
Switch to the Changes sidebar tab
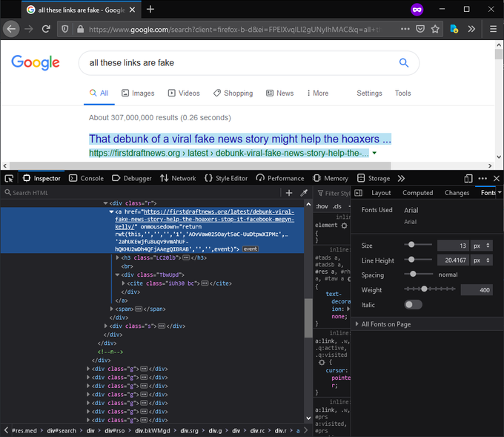457,193
